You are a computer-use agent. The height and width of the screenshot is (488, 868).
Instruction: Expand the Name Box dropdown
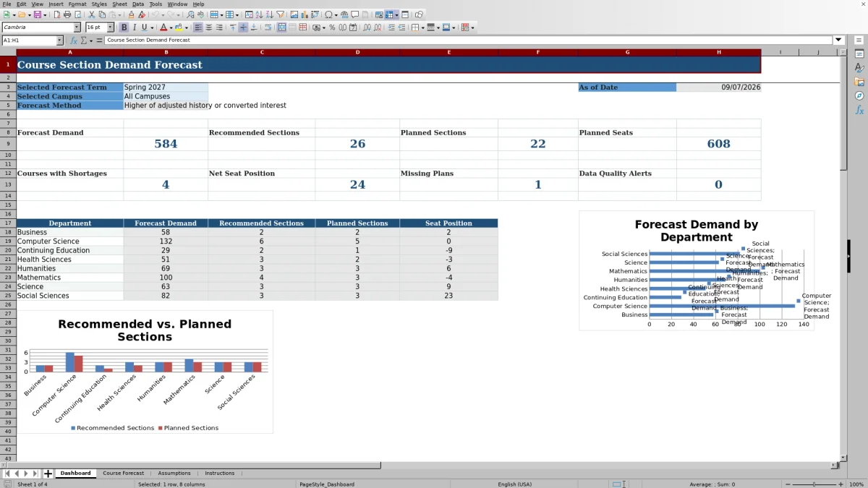point(59,40)
